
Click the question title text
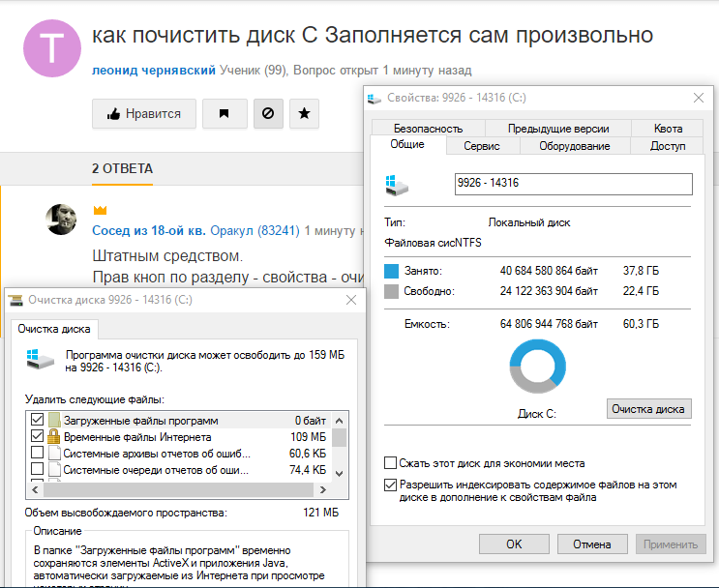point(373,35)
